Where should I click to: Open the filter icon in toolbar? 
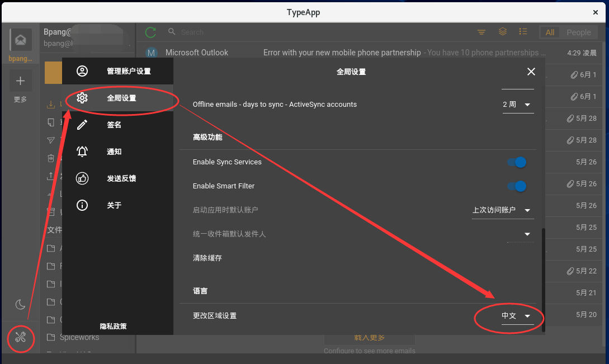[x=481, y=32]
